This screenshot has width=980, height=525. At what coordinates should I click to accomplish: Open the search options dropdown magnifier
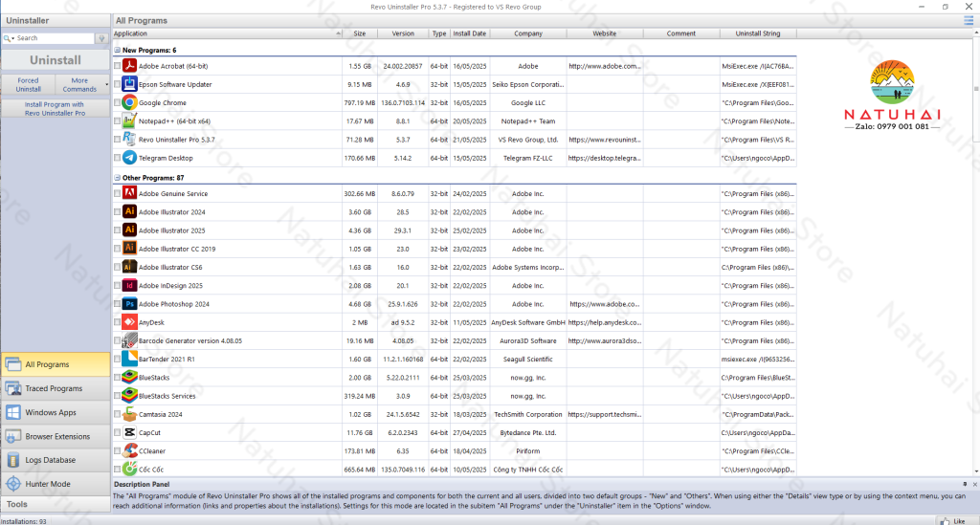(8, 38)
